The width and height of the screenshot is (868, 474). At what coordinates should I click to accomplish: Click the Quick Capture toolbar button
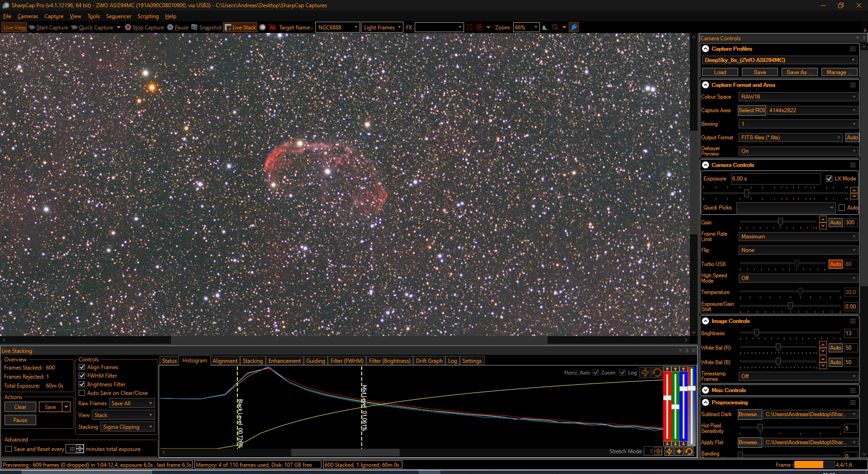tap(92, 27)
